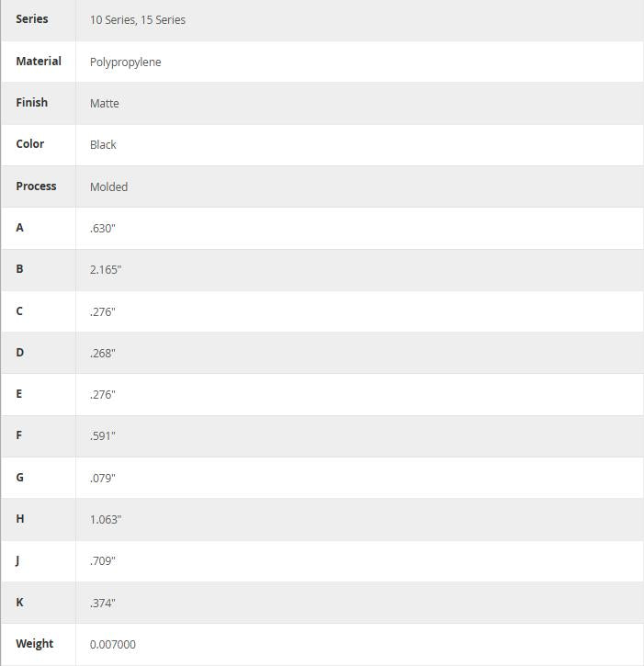Click dimension A value .630"
The width and height of the screenshot is (644, 666).
click(x=103, y=228)
